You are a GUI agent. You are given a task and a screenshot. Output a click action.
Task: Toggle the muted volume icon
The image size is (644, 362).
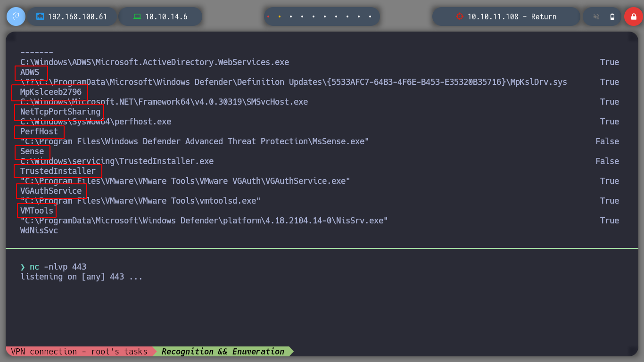[596, 16]
